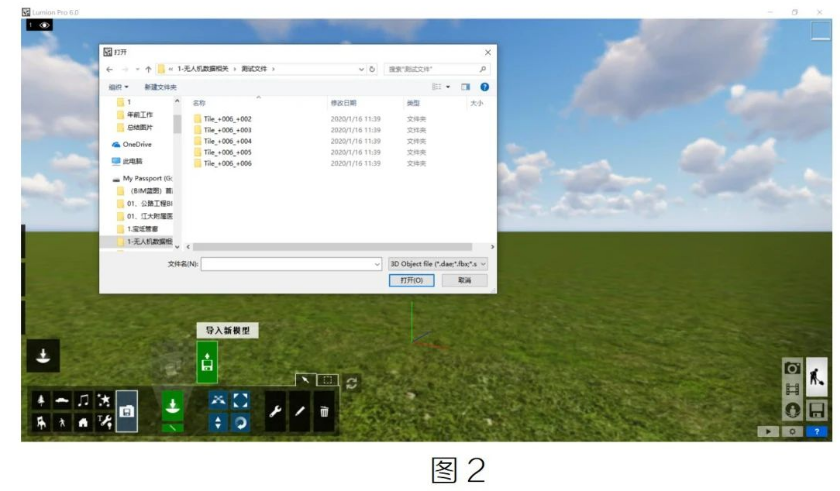
Task: Sort by the 修改日期 column header
Action: 343,103
